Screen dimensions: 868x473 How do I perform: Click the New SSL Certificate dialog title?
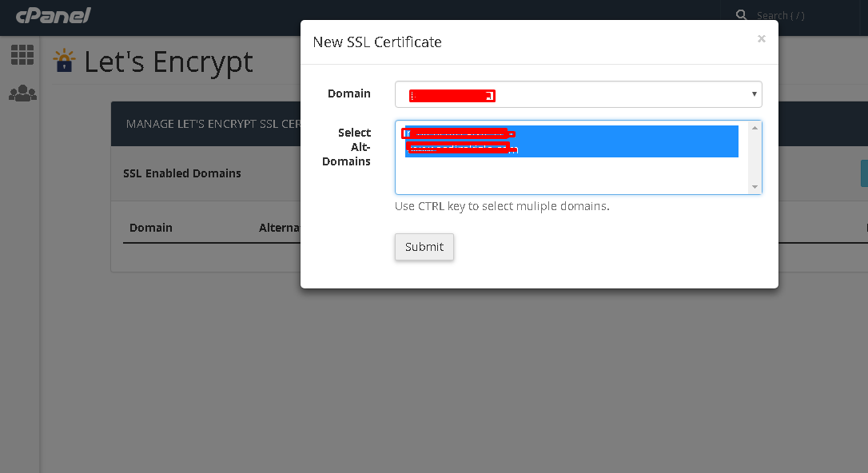377,42
